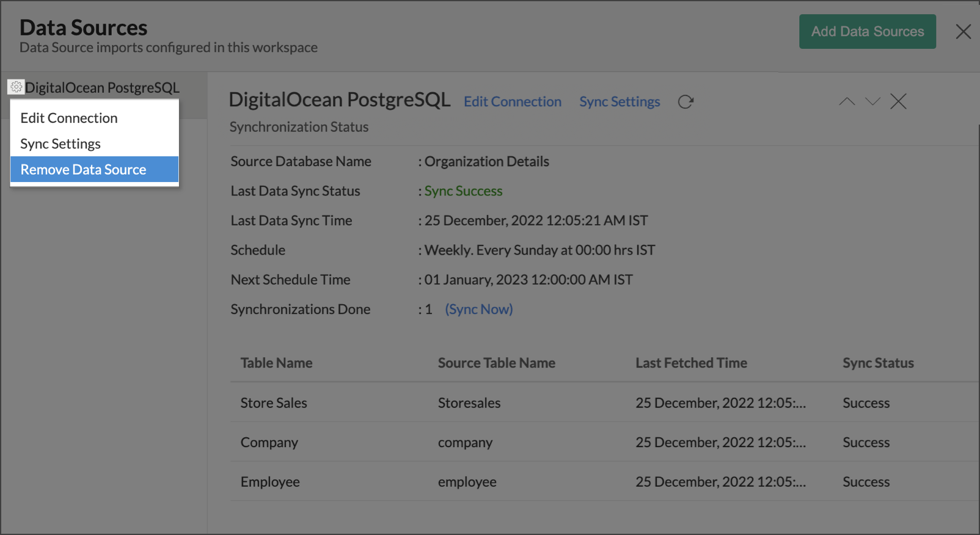
Task: Click the Table Name column header
Action: coord(276,363)
